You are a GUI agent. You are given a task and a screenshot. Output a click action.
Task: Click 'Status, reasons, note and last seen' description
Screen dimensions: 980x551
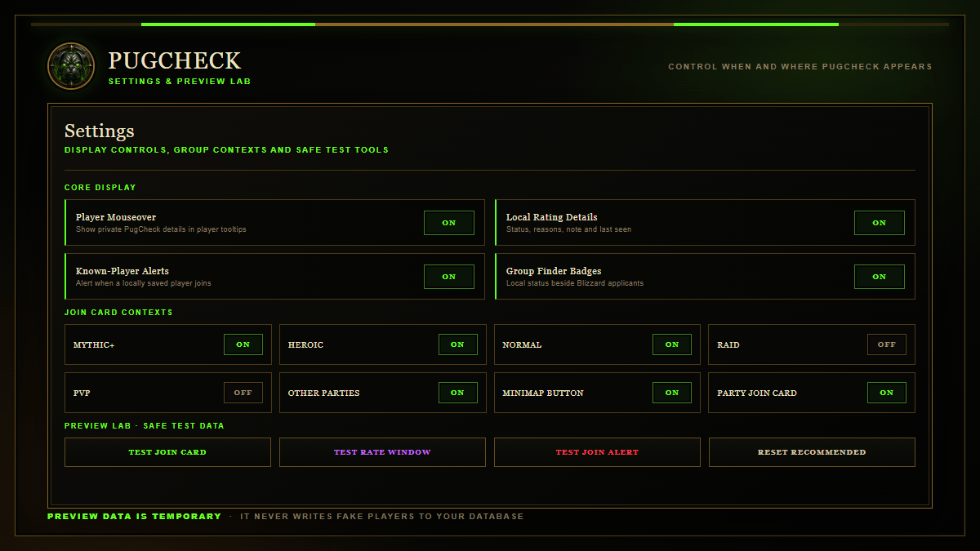(x=568, y=229)
